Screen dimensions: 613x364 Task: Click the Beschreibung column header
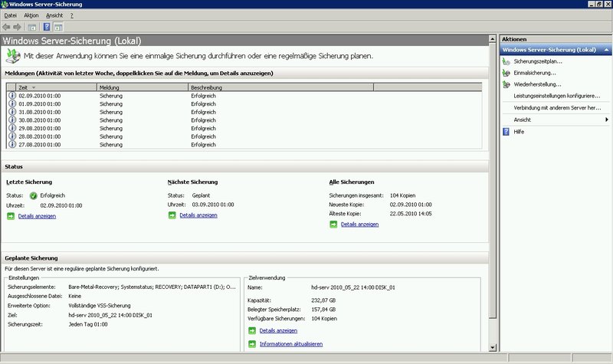pos(280,87)
